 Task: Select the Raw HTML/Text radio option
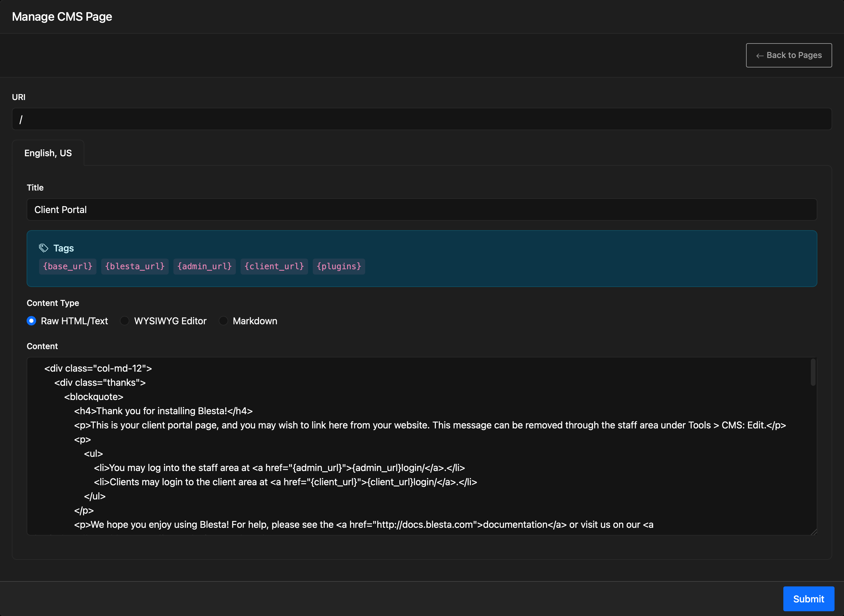pos(31,321)
